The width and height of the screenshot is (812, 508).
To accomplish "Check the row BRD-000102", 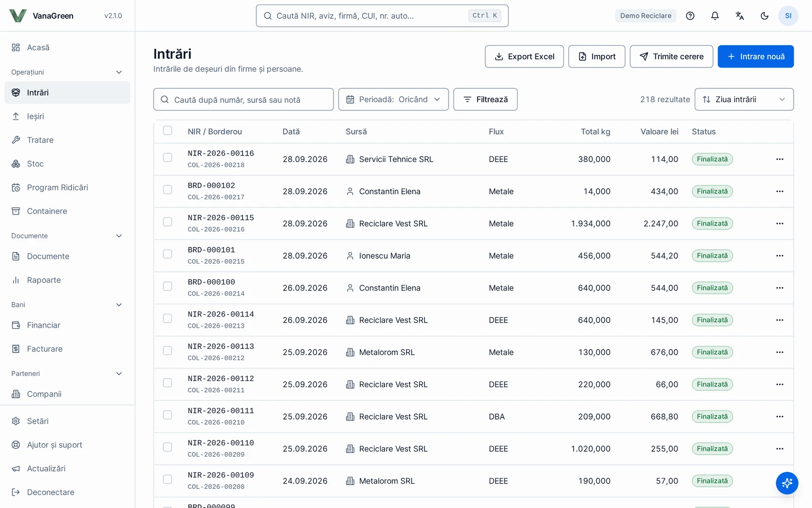I will [167, 189].
